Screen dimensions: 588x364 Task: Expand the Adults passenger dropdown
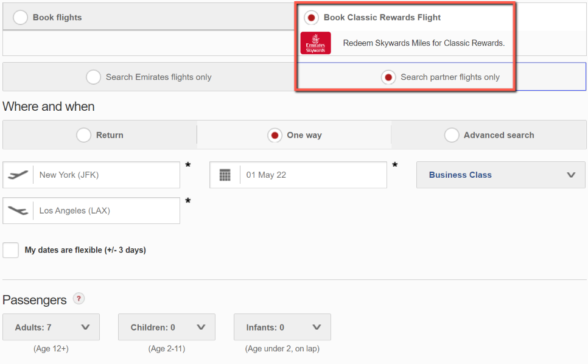pos(51,327)
